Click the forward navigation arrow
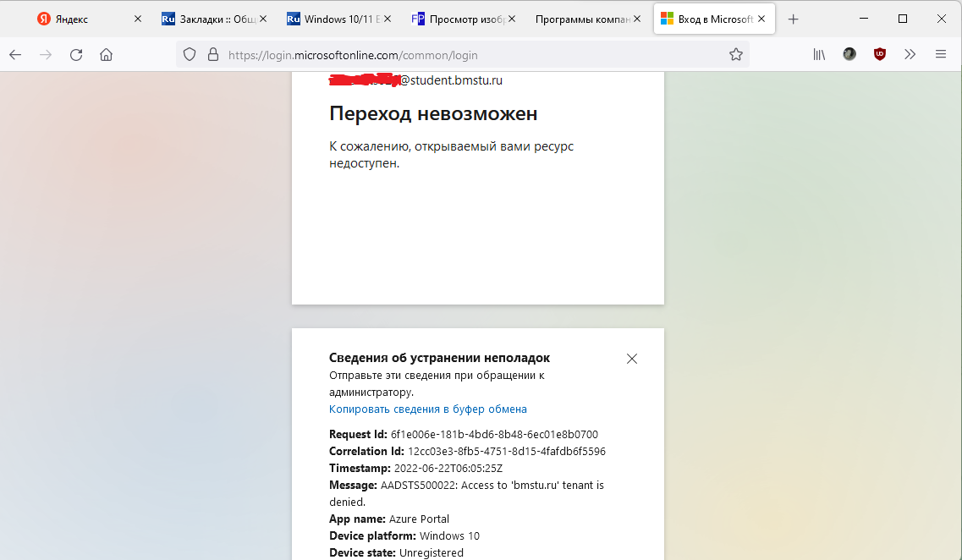This screenshot has height=560, width=962. [x=46, y=55]
